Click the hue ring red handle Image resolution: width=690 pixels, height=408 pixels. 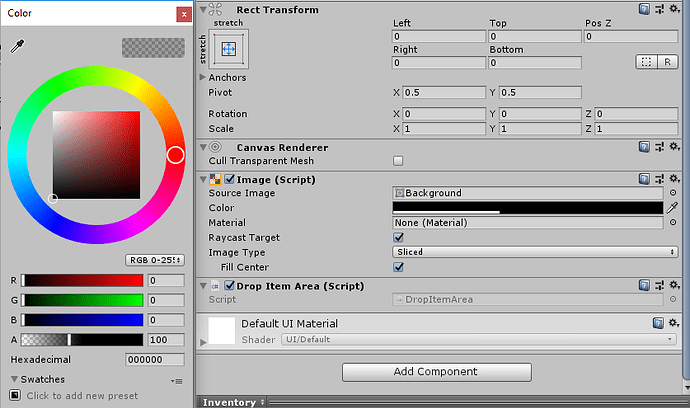[175, 155]
